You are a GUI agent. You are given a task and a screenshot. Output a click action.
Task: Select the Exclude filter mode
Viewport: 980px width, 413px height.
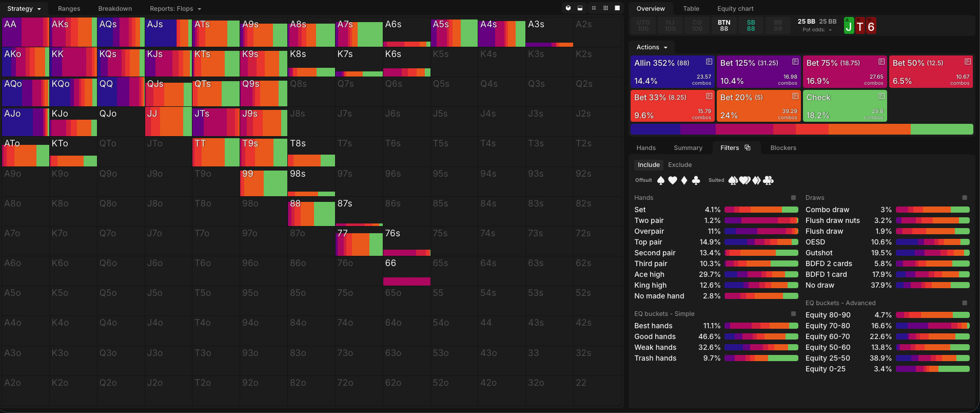click(x=680, y=165)
